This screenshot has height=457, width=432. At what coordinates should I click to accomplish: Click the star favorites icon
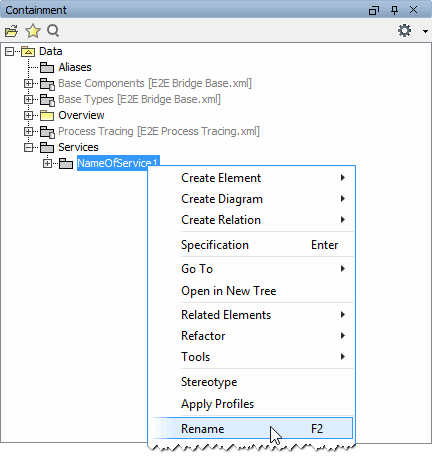point(33,31)
